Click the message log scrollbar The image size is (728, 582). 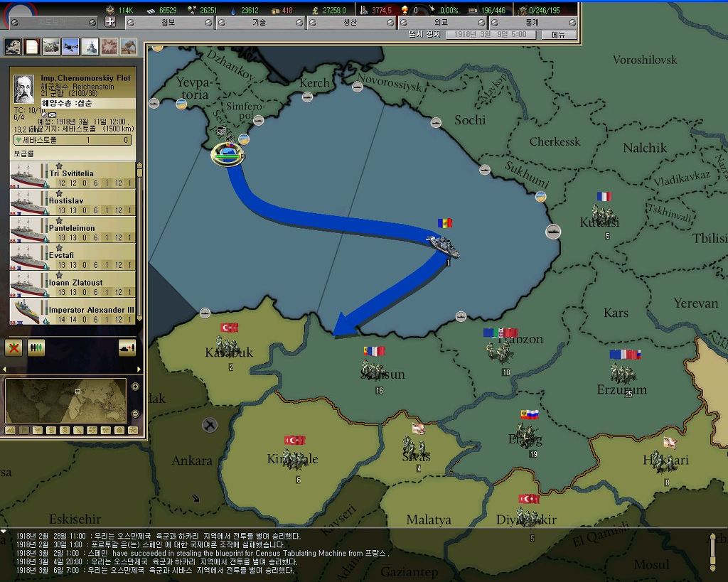click(712, 552)
